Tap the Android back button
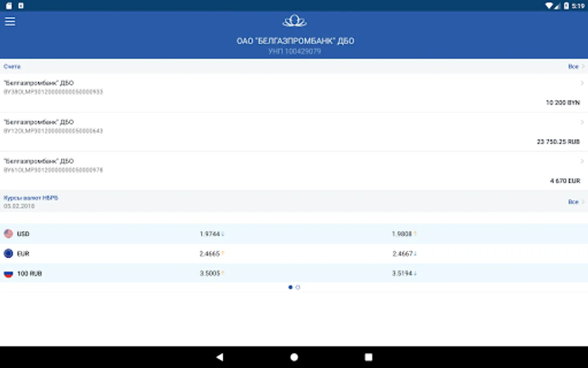 220,357
